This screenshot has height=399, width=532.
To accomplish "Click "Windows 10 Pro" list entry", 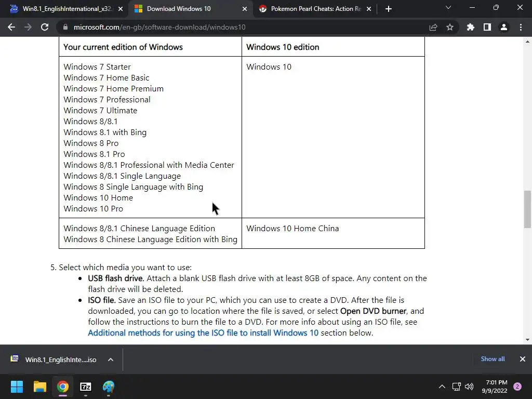I will click(94, 209).
